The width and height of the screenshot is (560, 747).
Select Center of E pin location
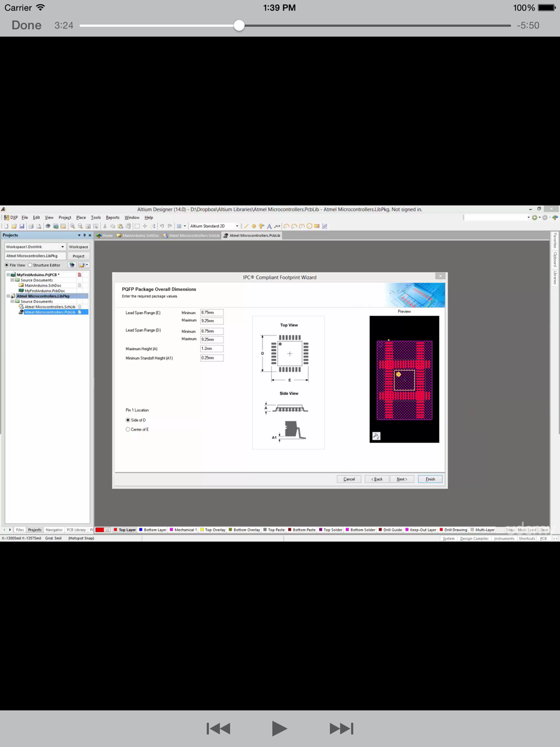128,429
